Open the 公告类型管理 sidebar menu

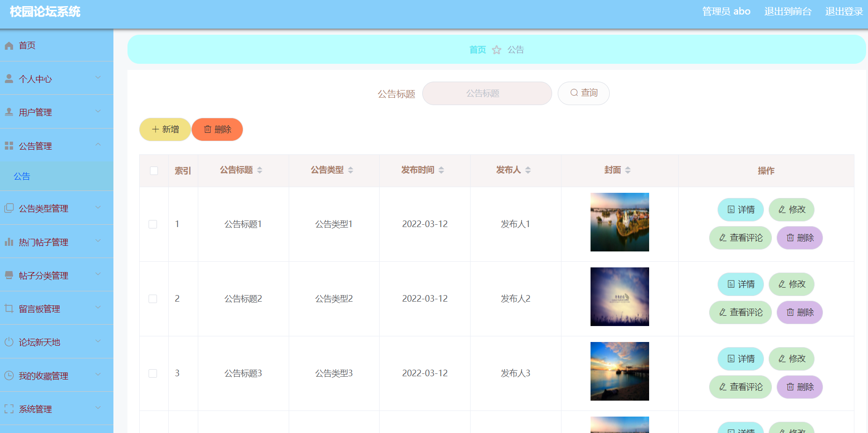point(57,208)
